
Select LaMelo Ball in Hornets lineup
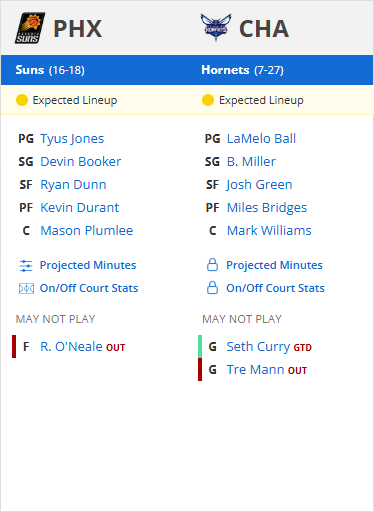pos(261,139)
